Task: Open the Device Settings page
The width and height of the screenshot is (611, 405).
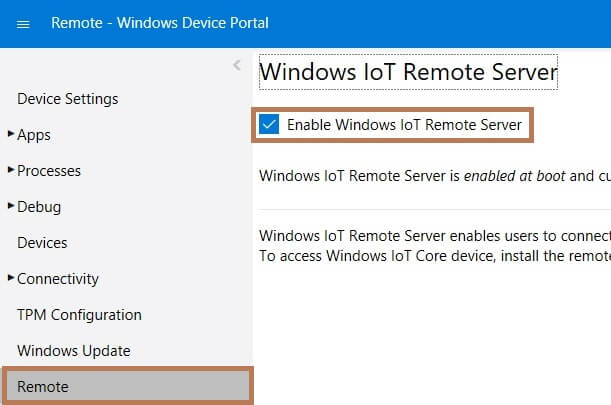Action: click(x=67, y=99)
